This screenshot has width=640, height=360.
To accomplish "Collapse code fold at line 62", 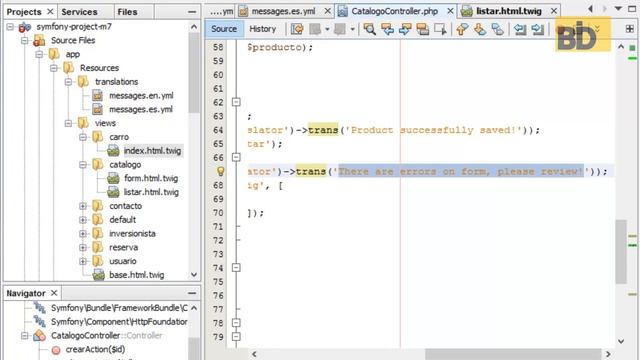I will [x=236, y=102].
